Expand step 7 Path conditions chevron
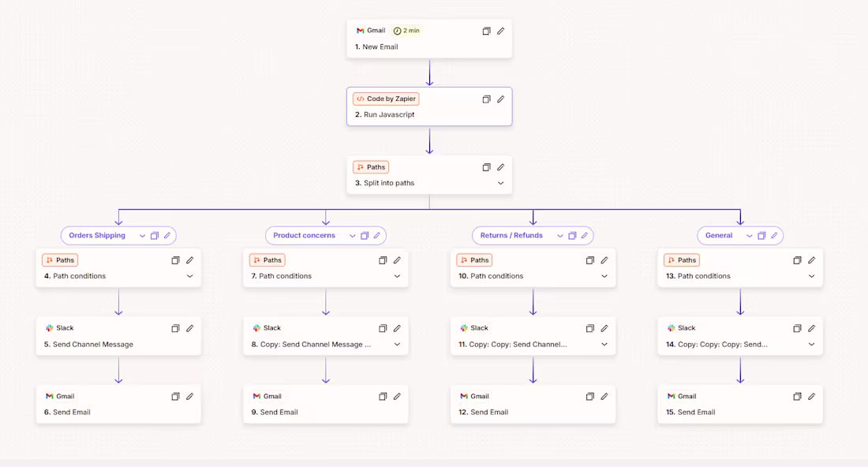The width and height of the screenshot is (868, 467). (x=397, y=276)
